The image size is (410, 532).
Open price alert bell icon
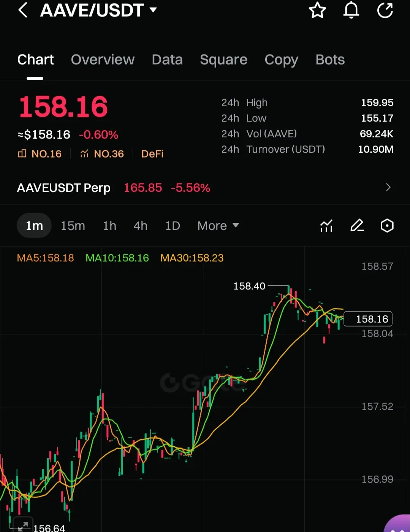tap(351, 10)
